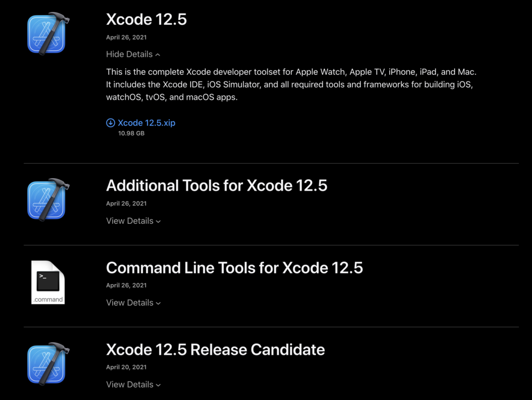This screenshot has width=532, height=400.
Task: Expand View Details for Xcode 12.5 Release Candidate
Action: click(x=134, y=384)
